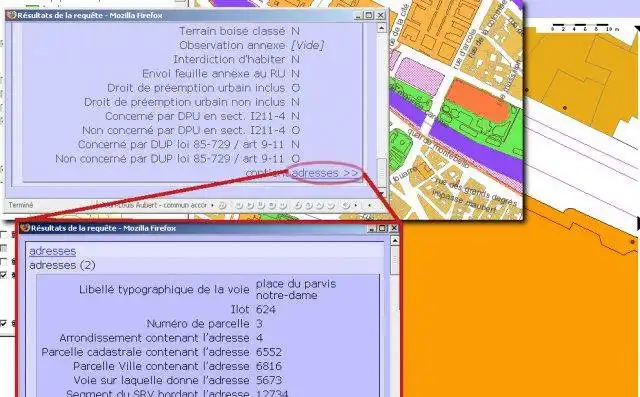640x397 pixels.
Task: Click 'Libellé typographique de la voie' label
Action: [x=164, y=290]
